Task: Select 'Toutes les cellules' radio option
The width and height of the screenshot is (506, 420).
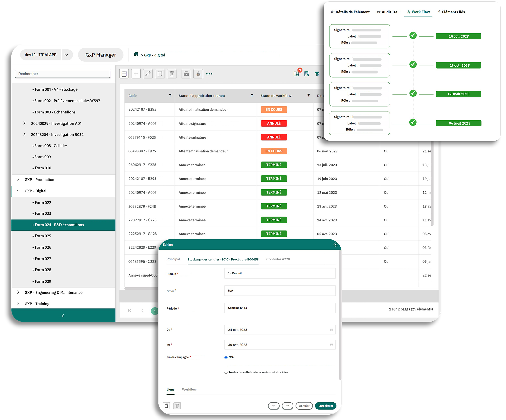Action: [x=226, y=372]
